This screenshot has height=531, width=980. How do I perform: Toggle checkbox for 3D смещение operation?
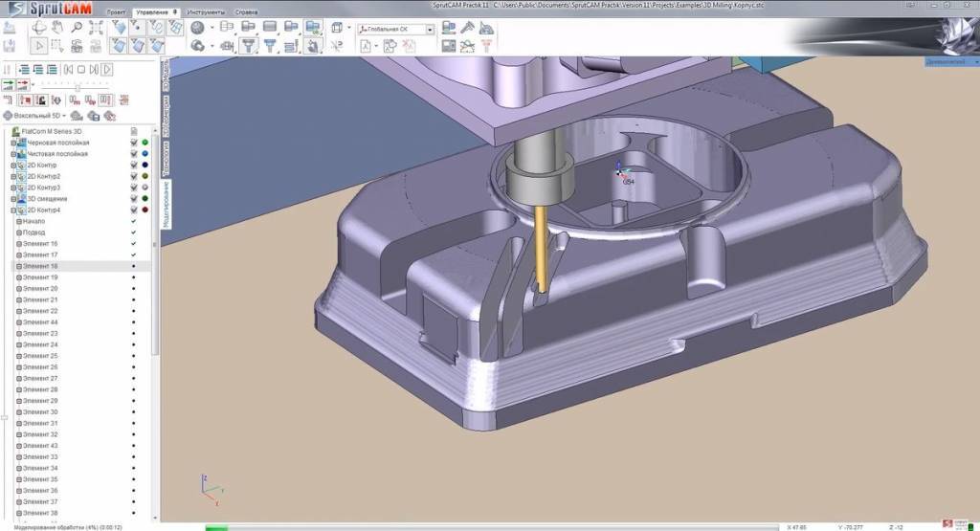click(134, 199)
